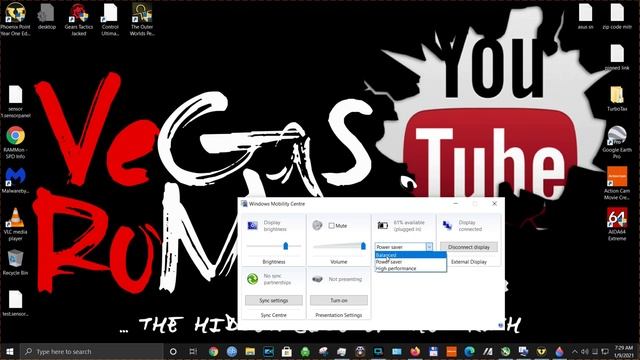Select the 'zip code mth' desktop file
Viewport: 640px width, 360px height.
pyautogui.click(x=617, y=16)
